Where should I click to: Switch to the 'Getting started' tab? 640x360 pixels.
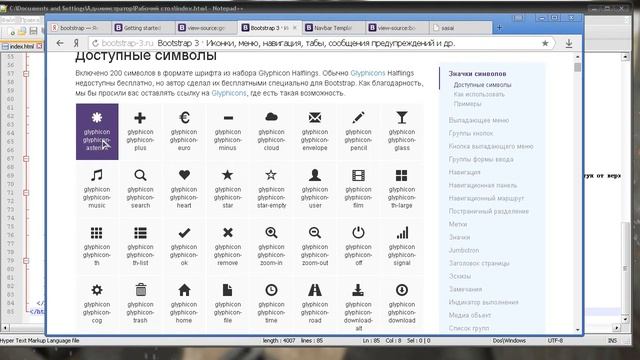(142, 28)
